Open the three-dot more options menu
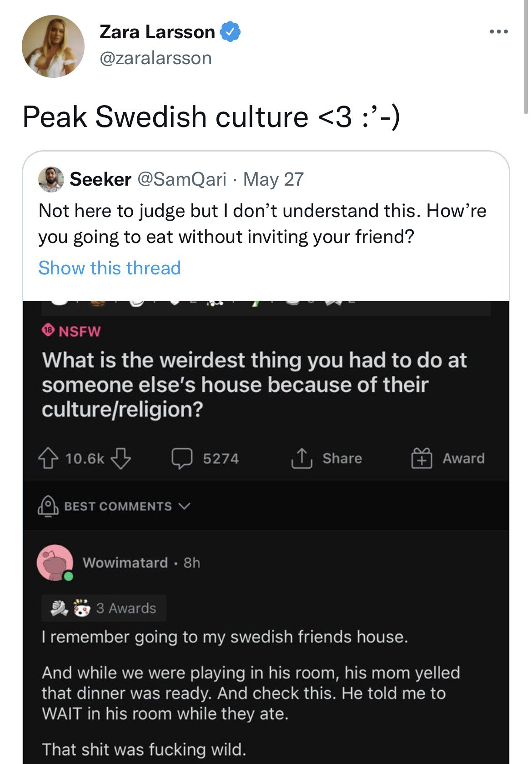This screenshot has height=764, width=532. (498, 32)
